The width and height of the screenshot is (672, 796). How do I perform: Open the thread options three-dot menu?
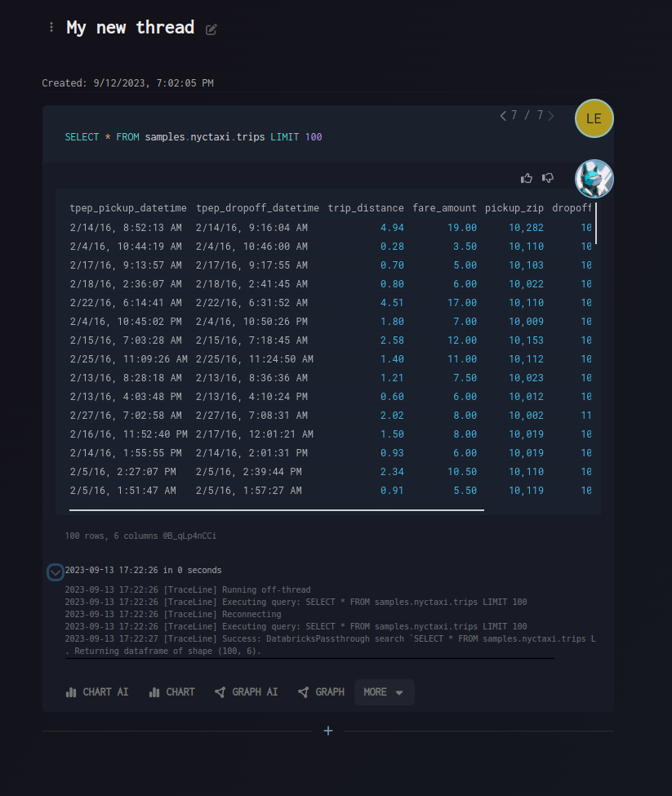(x=51, y=28)
